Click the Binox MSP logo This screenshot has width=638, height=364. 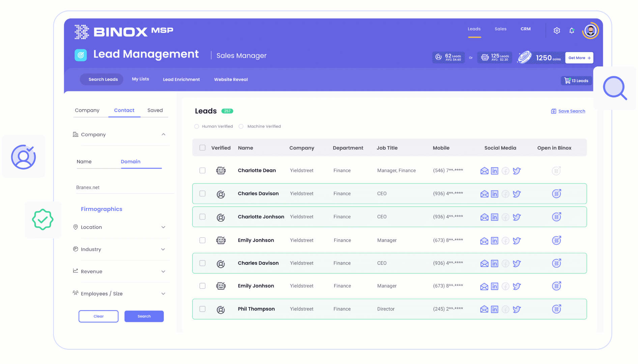tap(124, 32)
